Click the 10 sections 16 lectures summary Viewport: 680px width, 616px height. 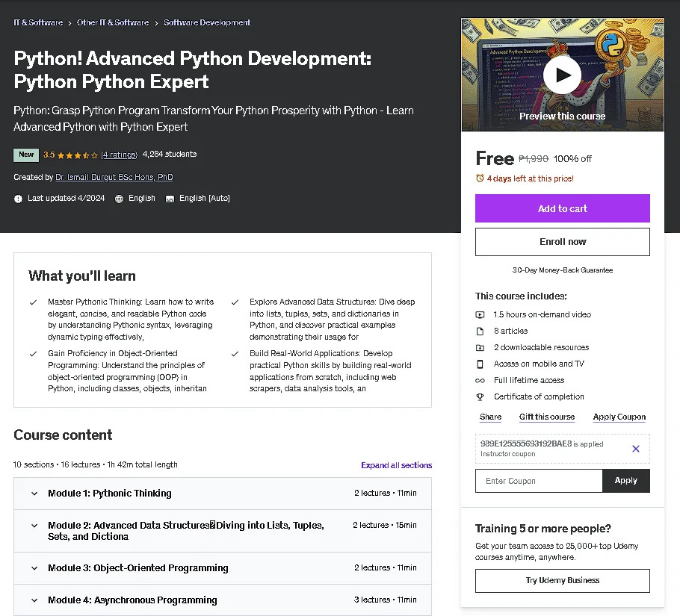click(x=96, y=465)
